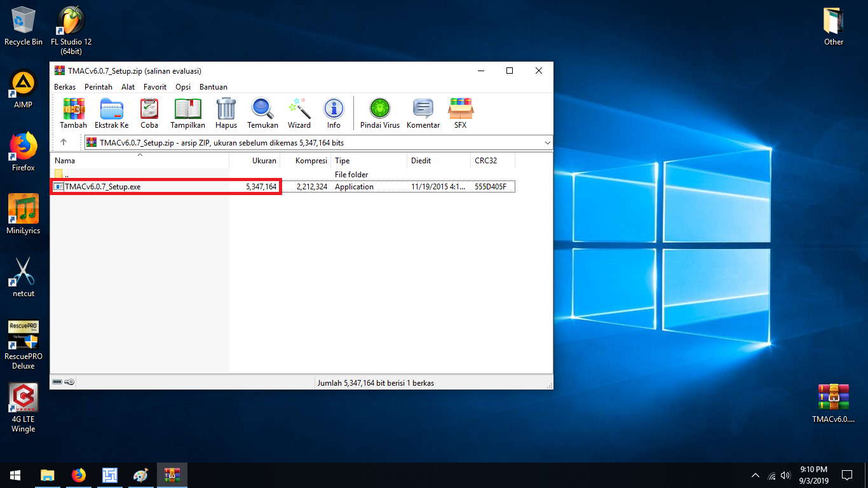
Task: Open FL Studio 12 desktop shortcut
Action: (71, 30)
